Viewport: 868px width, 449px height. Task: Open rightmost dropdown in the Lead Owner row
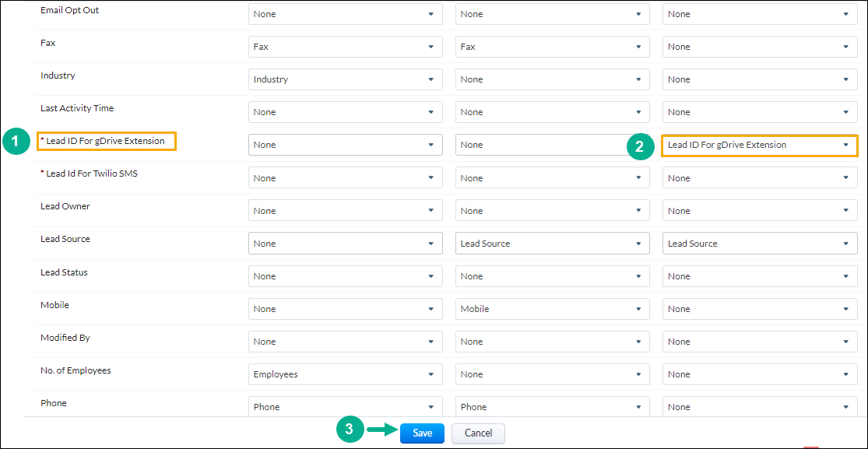click(760, 210)
